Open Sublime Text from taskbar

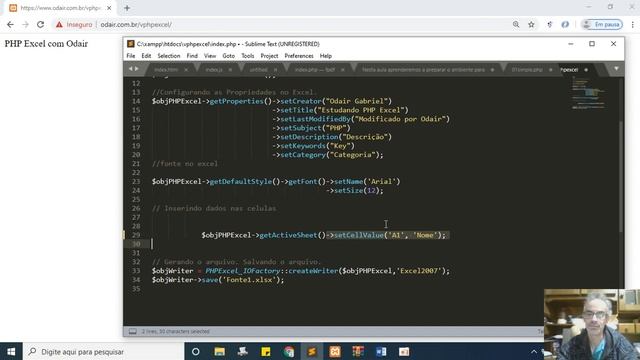click(312, 351)
